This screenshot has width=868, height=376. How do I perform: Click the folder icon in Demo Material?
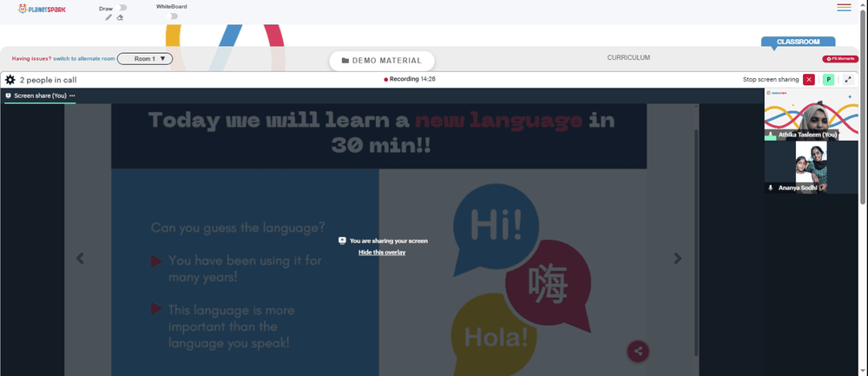(345, 61)
